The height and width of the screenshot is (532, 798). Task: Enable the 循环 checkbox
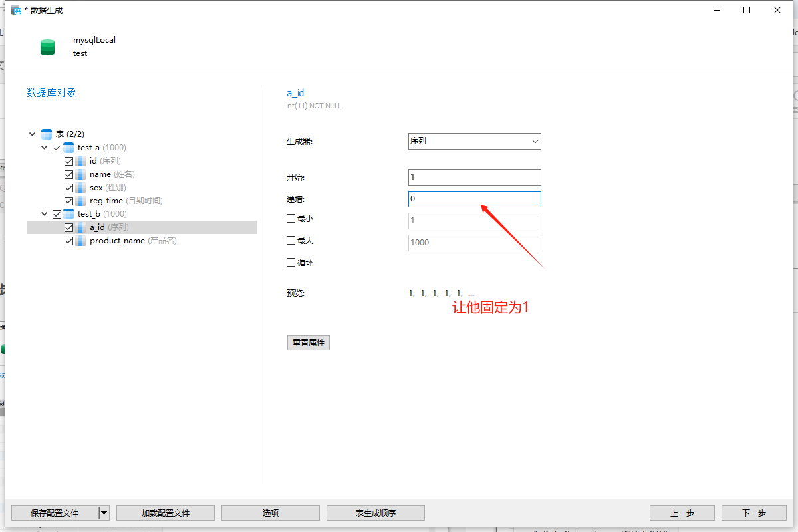pos(291,262)
